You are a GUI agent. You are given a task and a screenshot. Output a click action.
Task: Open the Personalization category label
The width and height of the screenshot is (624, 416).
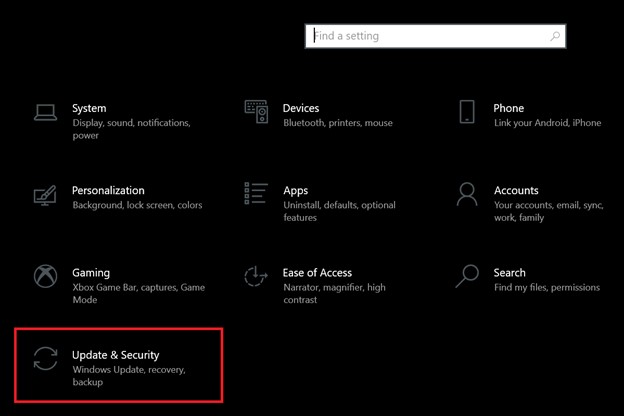[x=108, y=191]
